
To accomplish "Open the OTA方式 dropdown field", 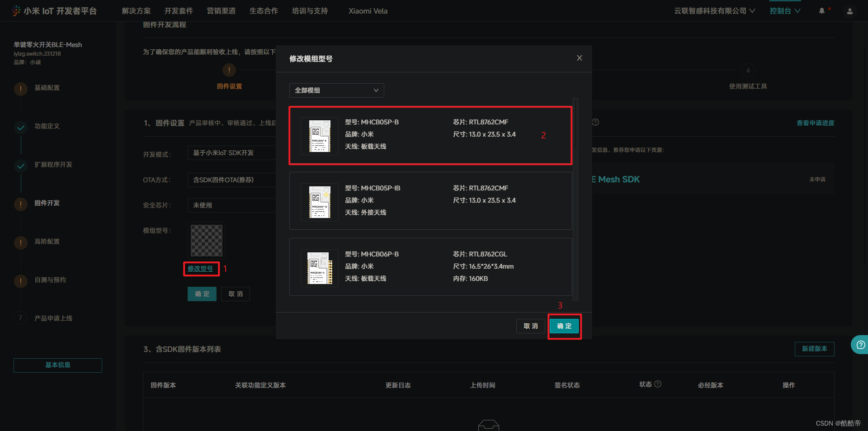I will point(231,180).
